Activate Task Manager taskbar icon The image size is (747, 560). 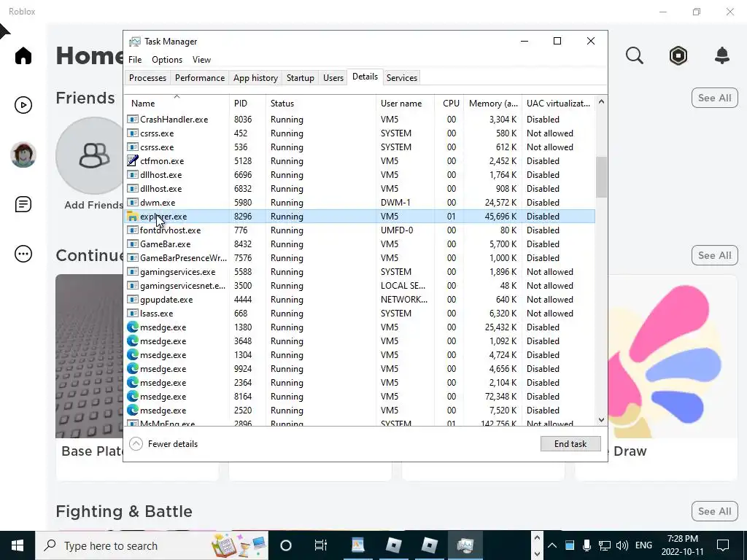point(465,545)
